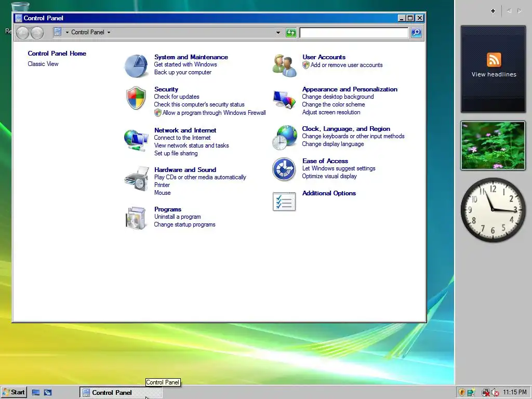Click Check this computer's security status
Viewport: 532px width, 399px height.
tap(199, 104)
